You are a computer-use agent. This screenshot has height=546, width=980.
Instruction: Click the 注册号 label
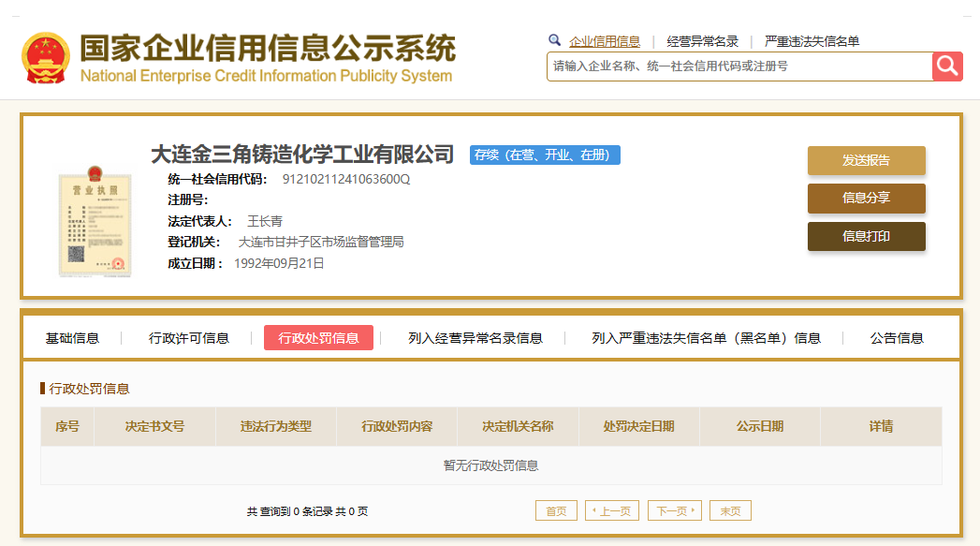coord(187,200)
